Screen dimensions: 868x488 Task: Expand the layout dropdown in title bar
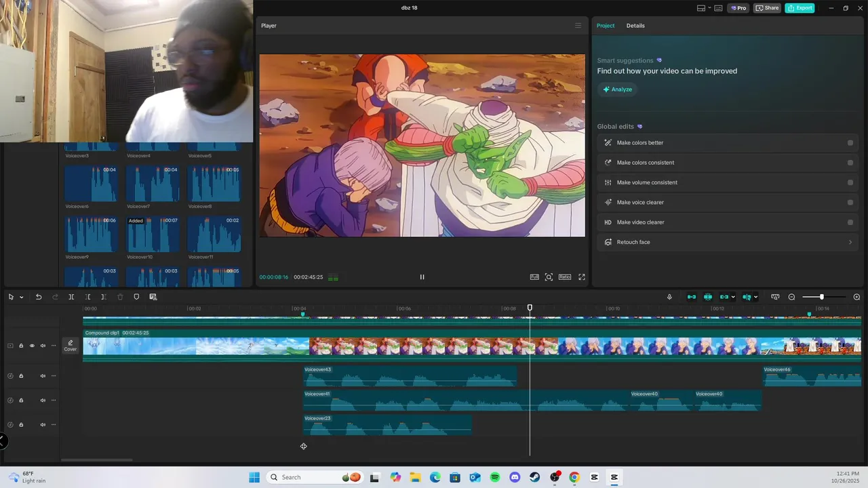(x=709, y=8)
